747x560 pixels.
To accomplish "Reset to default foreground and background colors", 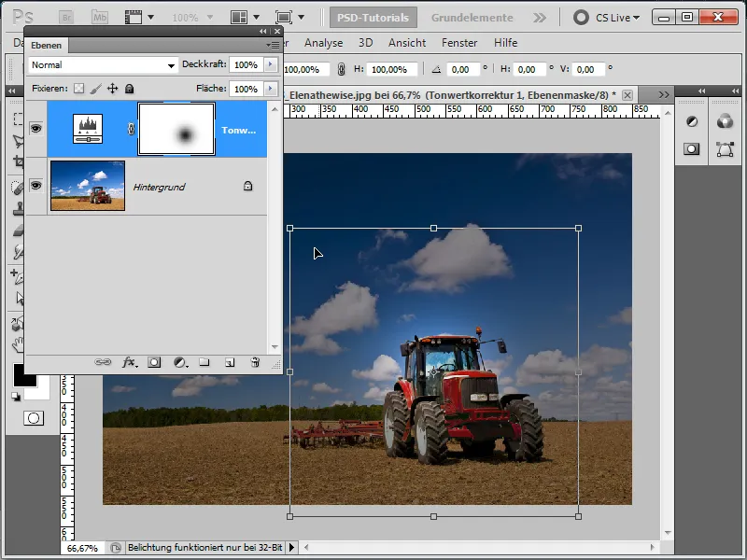I will (16, 396).
